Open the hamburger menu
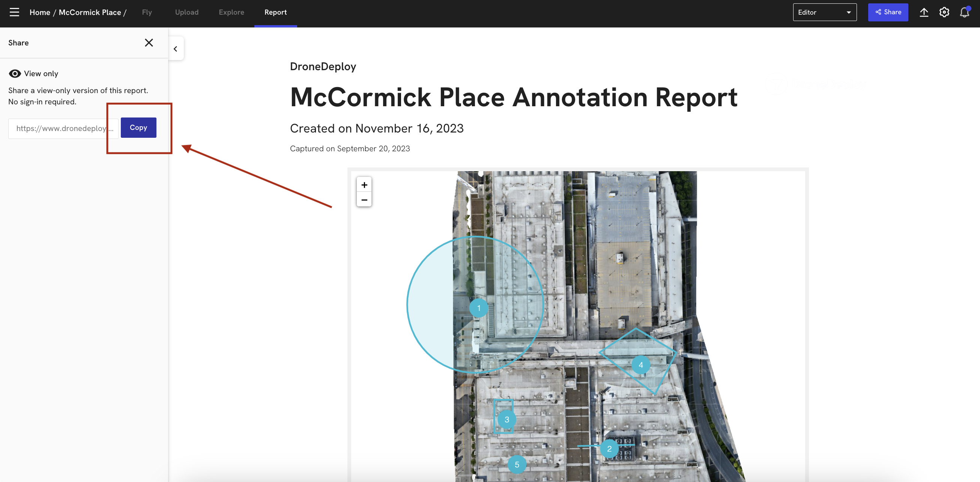Screen dimensions: 980x482 (x=15, y=12)
